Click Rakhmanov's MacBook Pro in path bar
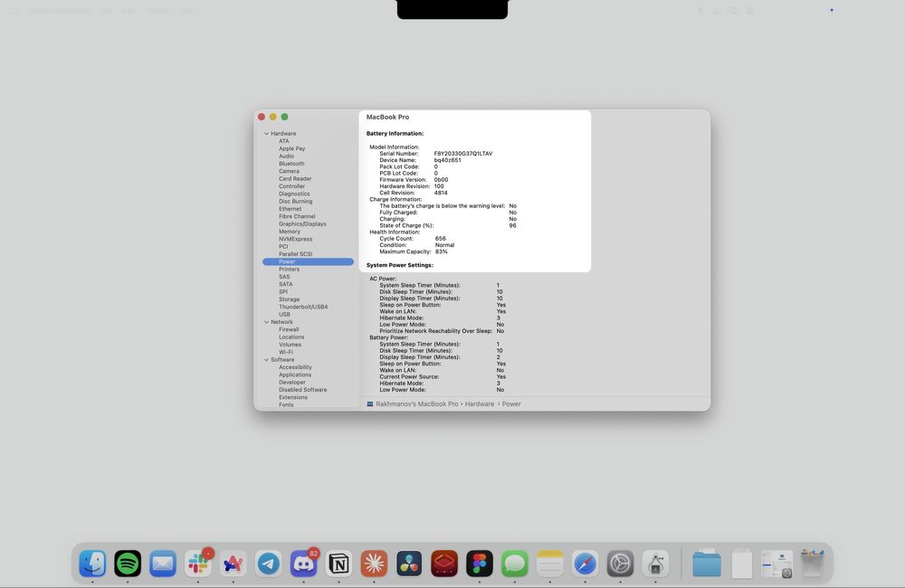 point(416,404)
